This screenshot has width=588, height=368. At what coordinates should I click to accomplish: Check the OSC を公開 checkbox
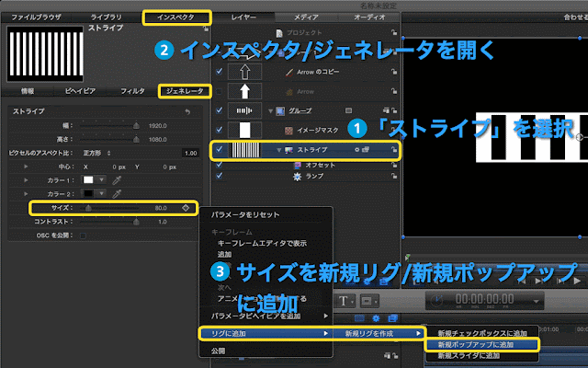[84, 236]
